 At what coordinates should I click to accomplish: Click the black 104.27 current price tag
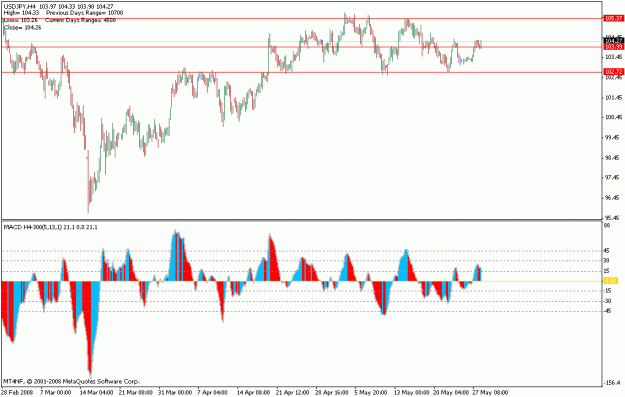614,41
